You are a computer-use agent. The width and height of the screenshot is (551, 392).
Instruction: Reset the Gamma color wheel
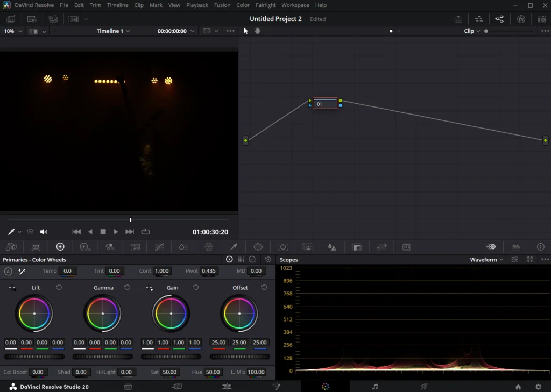click(127, 288)
